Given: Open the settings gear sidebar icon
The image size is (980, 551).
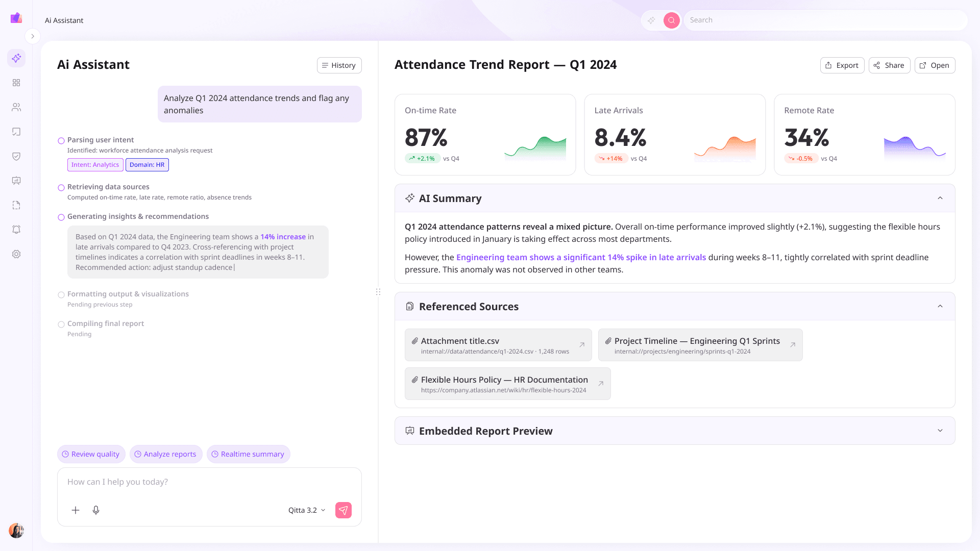Looking at the screenshot, I should coord(16,254).
